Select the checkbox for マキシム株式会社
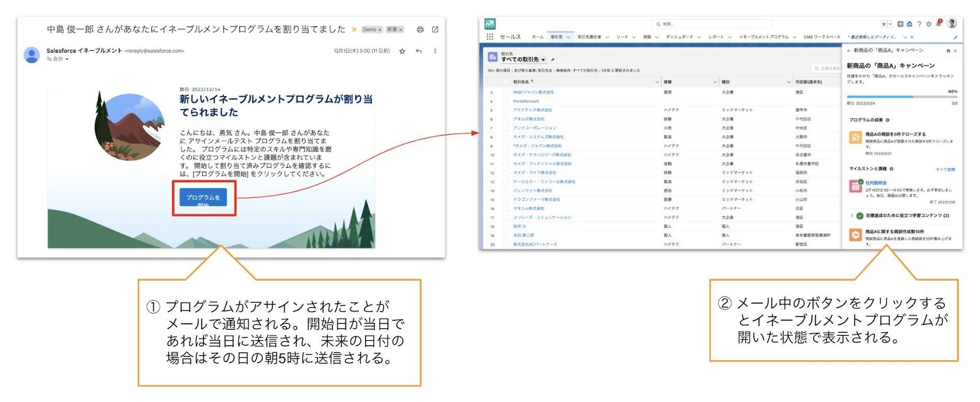Viewport: 980px width, 402px height. (x=506, y=208)
